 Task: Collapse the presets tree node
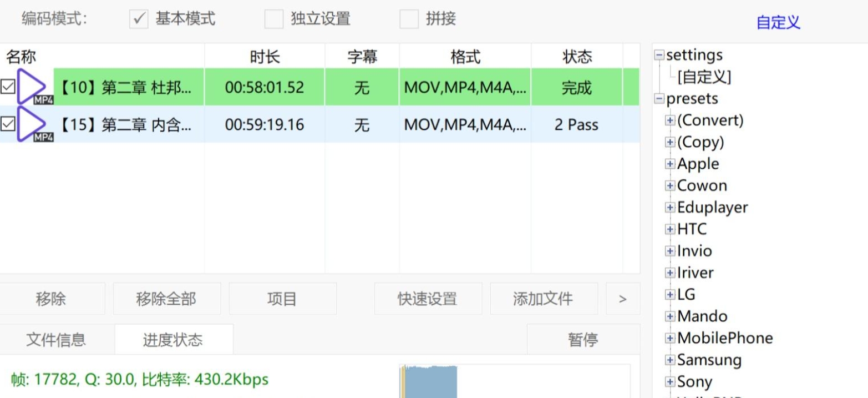659,99
